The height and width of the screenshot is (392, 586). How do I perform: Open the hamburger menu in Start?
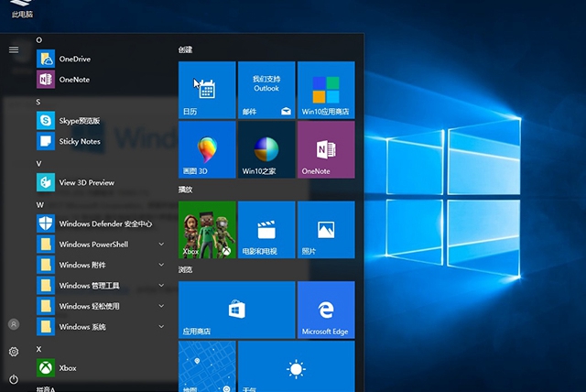pyautogui.click(x=14, y=49)
